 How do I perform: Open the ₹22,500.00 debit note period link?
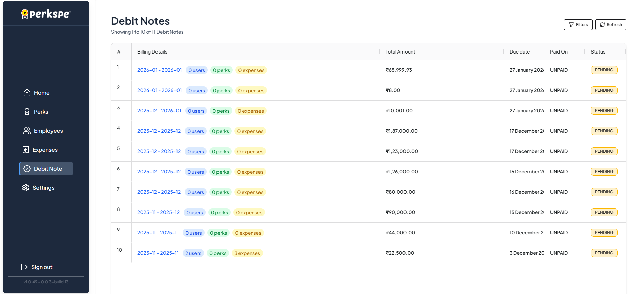point(158,253)
